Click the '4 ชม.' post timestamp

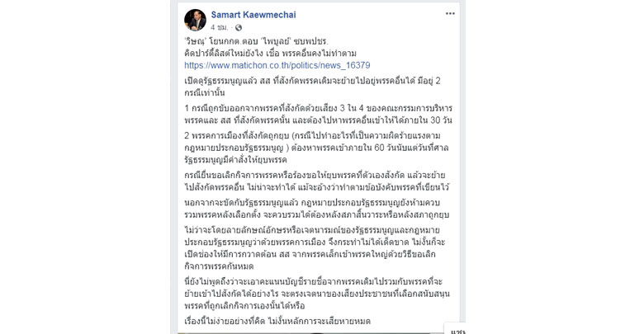pos(219,28)
